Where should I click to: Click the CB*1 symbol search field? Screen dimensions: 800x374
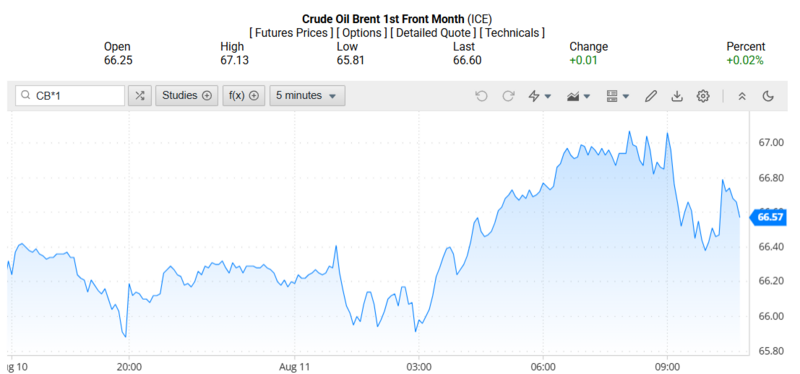pos(70,95)
